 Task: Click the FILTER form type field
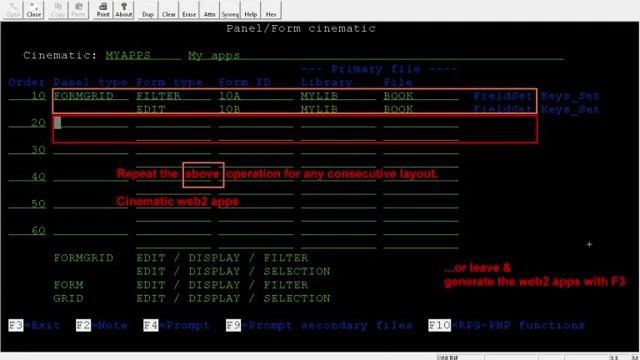click(x=173, y=96)
